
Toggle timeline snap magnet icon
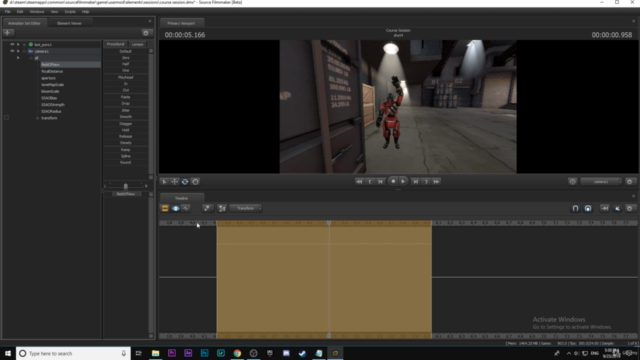[x=575, y=209]
